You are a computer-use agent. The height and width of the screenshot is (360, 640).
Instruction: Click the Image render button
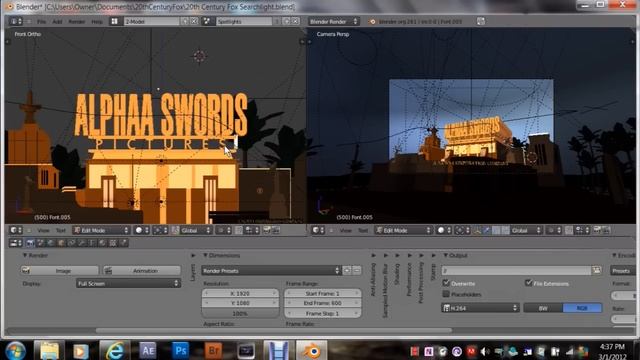(60, 271)
